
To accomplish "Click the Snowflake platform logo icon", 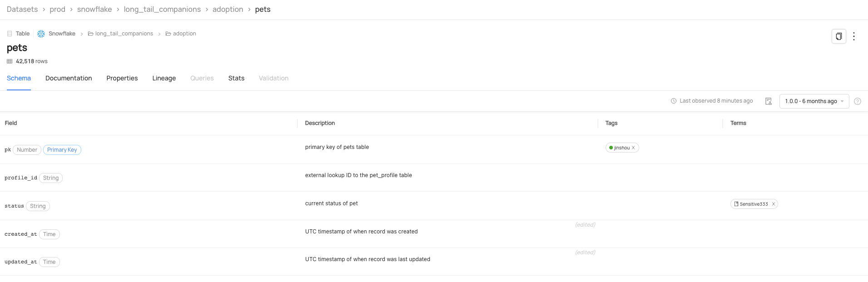I will tap(41, 34).
